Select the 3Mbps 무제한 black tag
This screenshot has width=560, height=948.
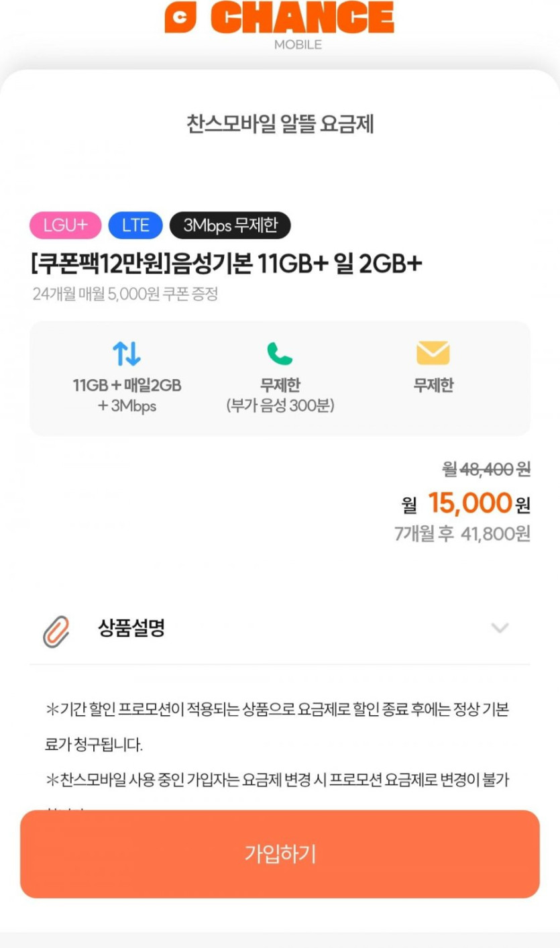(x=230, y=225)
